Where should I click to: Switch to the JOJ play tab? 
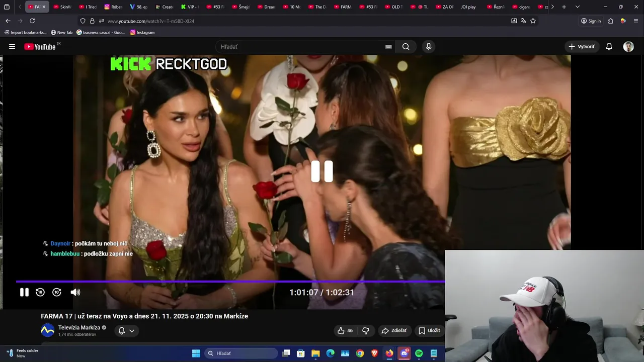coord(468,7)
